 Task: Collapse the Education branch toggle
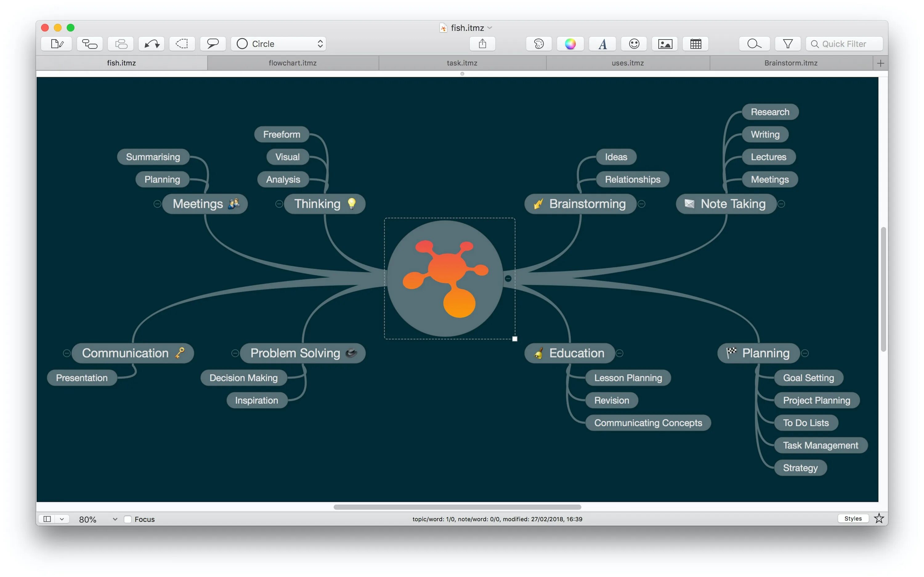[620, 353]
